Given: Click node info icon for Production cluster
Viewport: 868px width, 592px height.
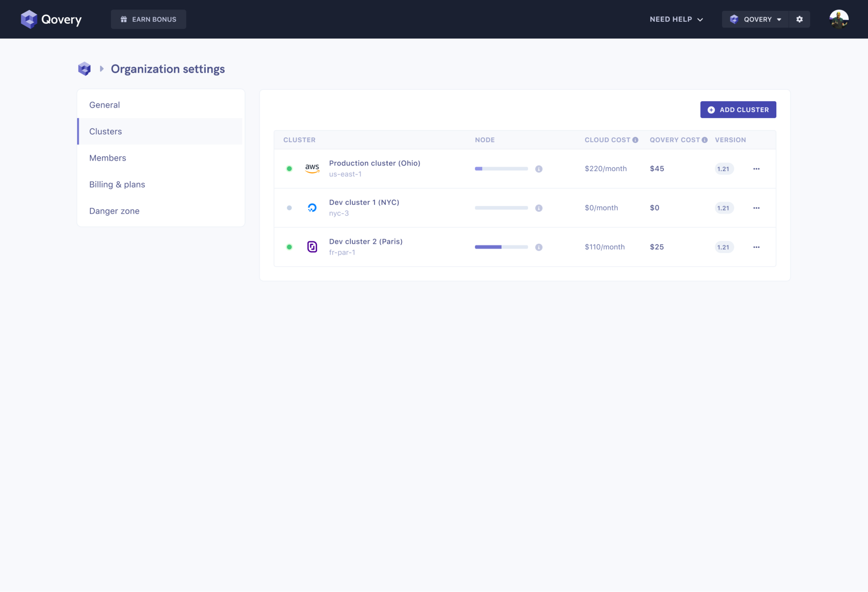Looking at the screenshot, I should tap(539, 169).
